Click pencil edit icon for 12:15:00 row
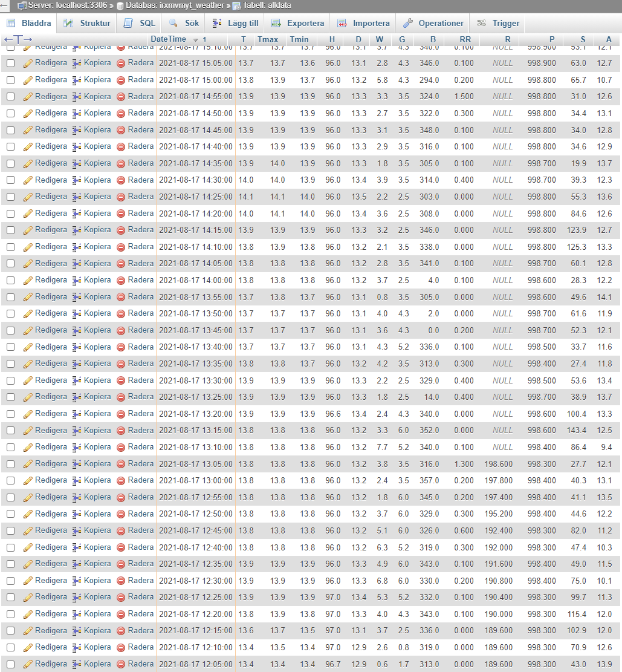622x672 pixels. point(28,631)
